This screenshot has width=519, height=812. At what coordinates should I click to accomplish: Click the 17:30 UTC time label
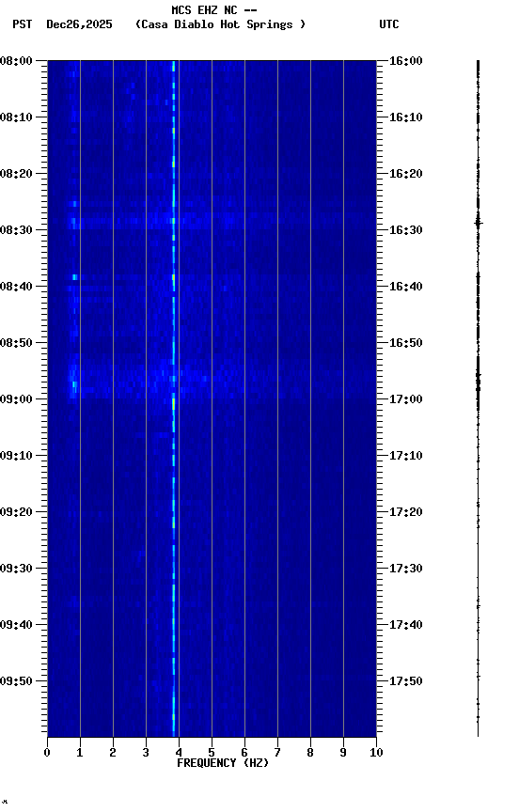click(405, 569)
